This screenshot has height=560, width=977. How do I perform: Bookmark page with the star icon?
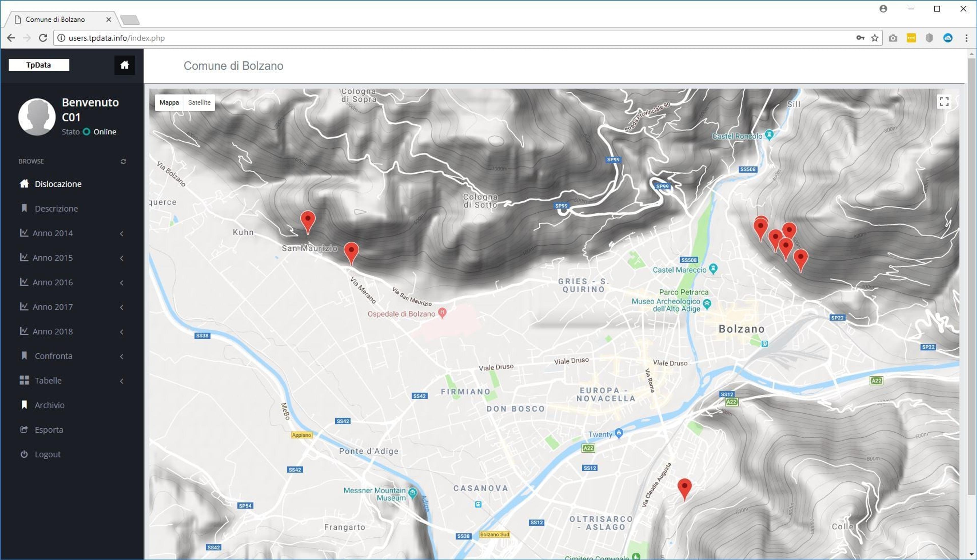[875, 38]
